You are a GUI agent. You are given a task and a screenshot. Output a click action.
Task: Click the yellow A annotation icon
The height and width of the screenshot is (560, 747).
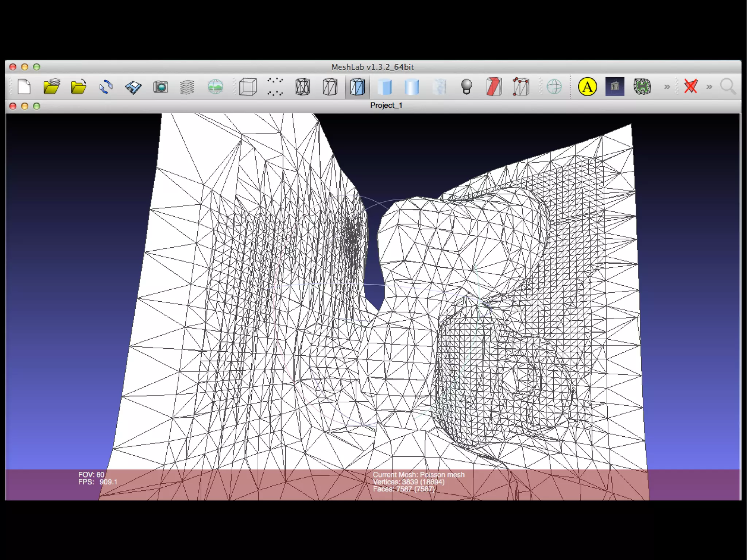pyautogui.click(x=587, y=87)
